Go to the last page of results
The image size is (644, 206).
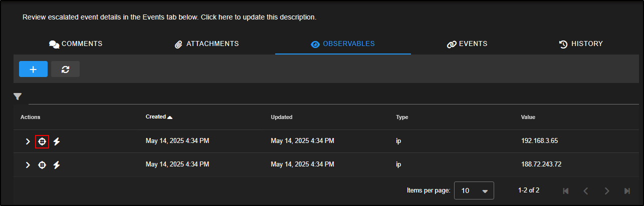627,190
